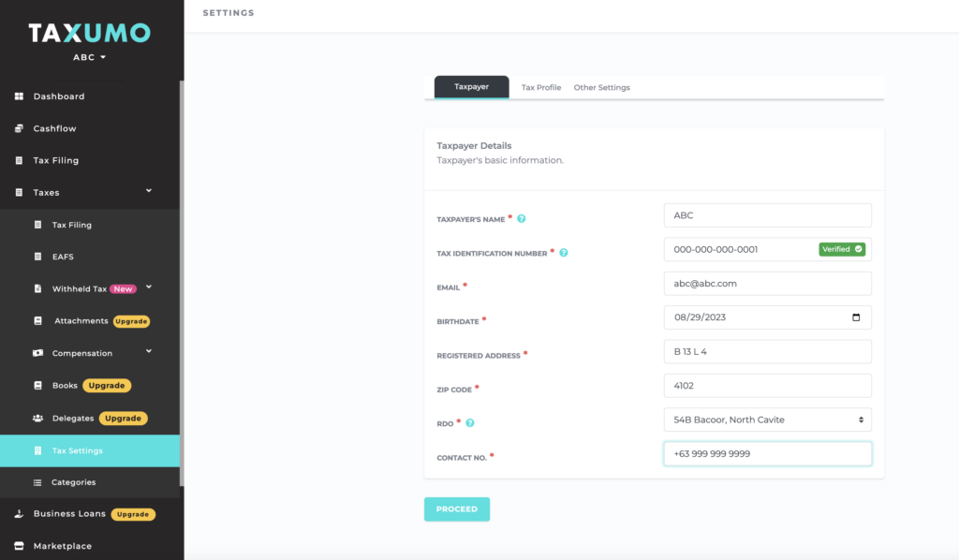This screenshot has width=959, height=560.
Task: Click the Delegates people icon
Action: click(37, 419)
